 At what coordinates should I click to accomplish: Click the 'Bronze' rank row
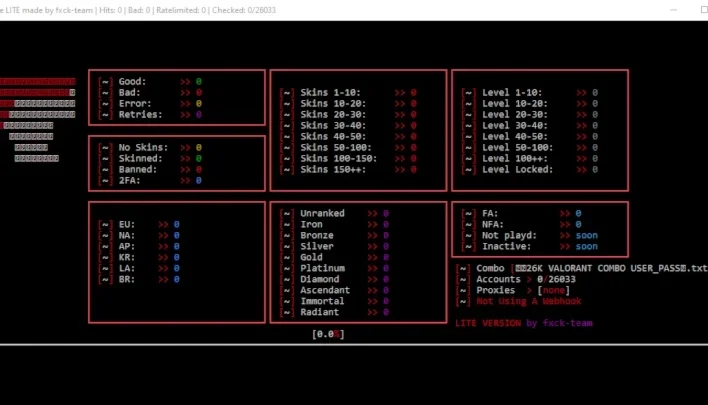(335, 236)
